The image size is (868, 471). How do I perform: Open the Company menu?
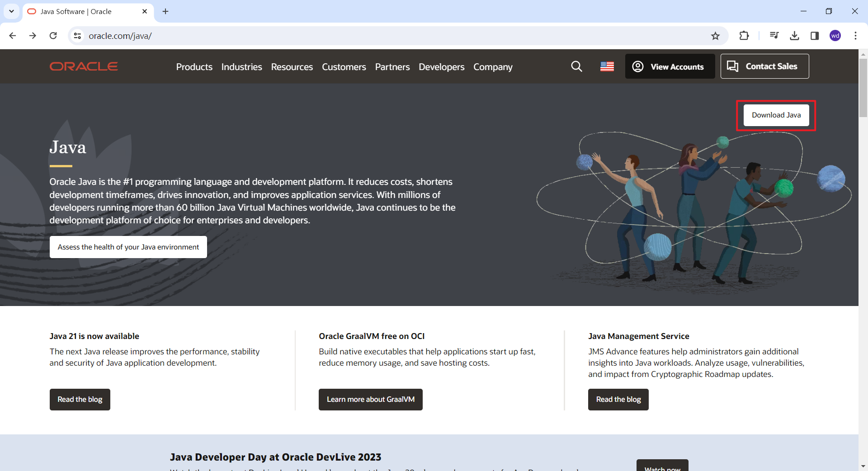pos(493,67)
